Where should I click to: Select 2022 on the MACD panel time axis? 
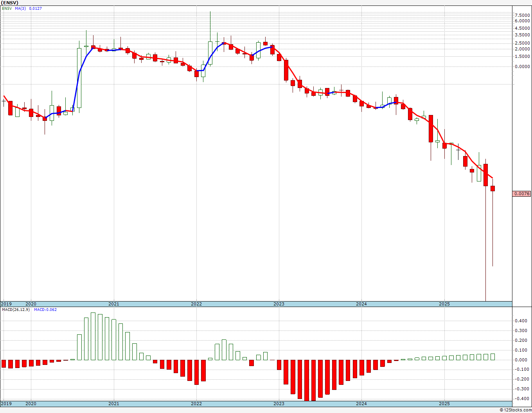(196, 404)
